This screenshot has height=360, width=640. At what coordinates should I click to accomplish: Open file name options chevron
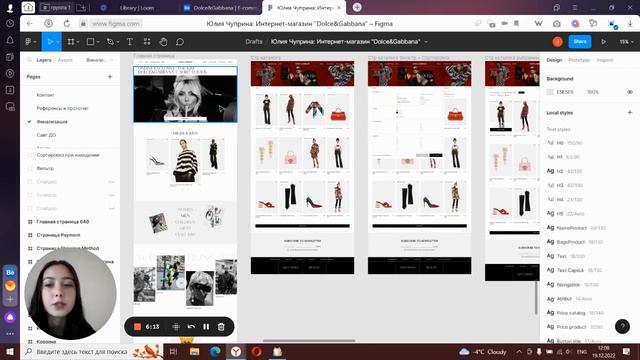point(426,42)
